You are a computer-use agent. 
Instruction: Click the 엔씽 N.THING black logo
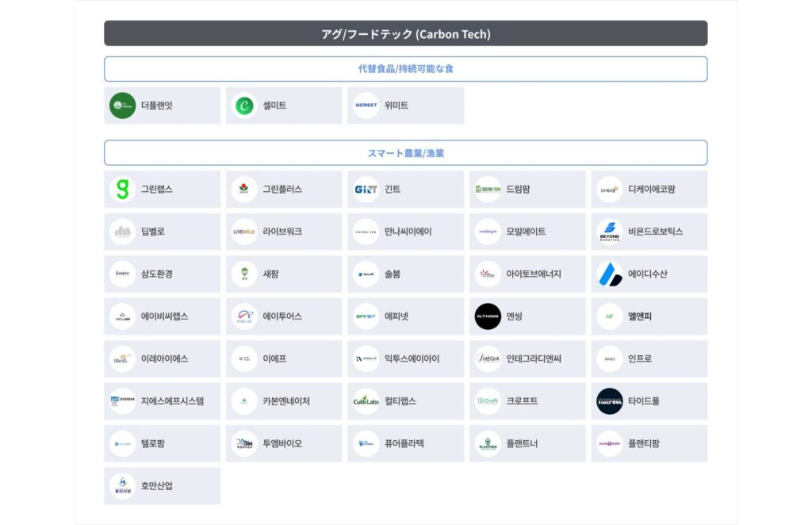[488, 316]
